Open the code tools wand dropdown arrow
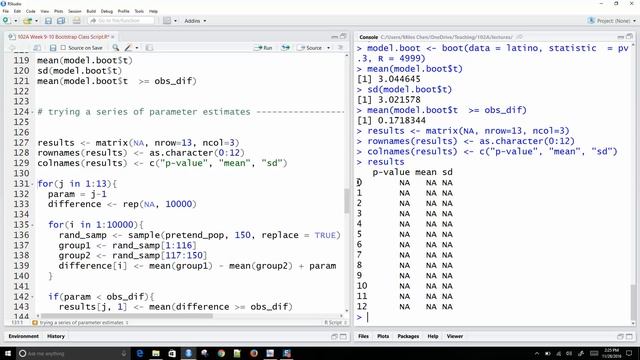Viewport: 640px width, 360px height. (x=137, y=48)
